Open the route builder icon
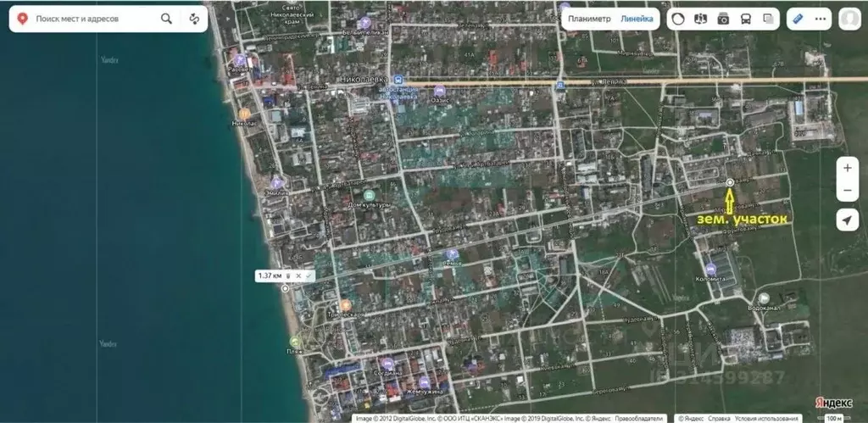This screenshot has height=423, width=868. click(x=194, y=19)
